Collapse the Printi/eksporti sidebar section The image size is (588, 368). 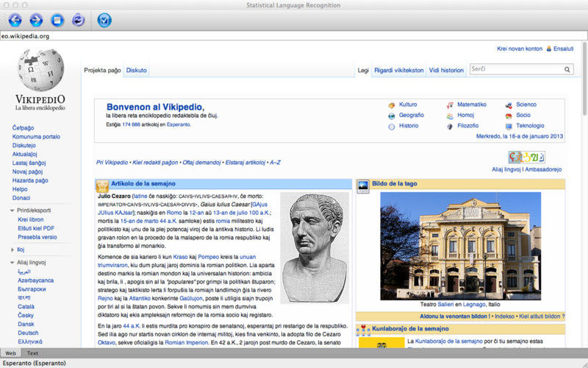point(12,210)
